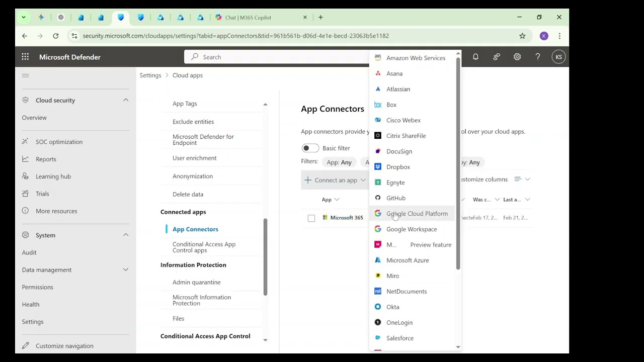Bookmark this page with the star
This screenshot has height=362, width=644.
(x=522, y=36)
